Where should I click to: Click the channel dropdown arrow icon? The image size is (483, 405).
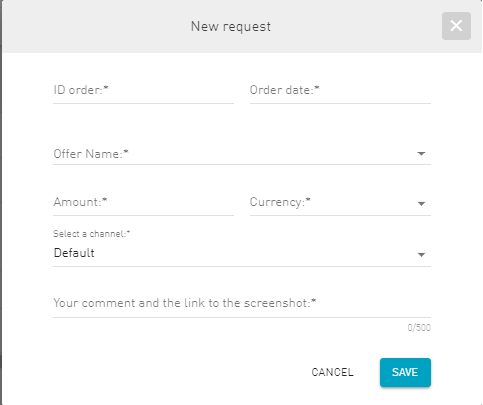click(421, 255)
